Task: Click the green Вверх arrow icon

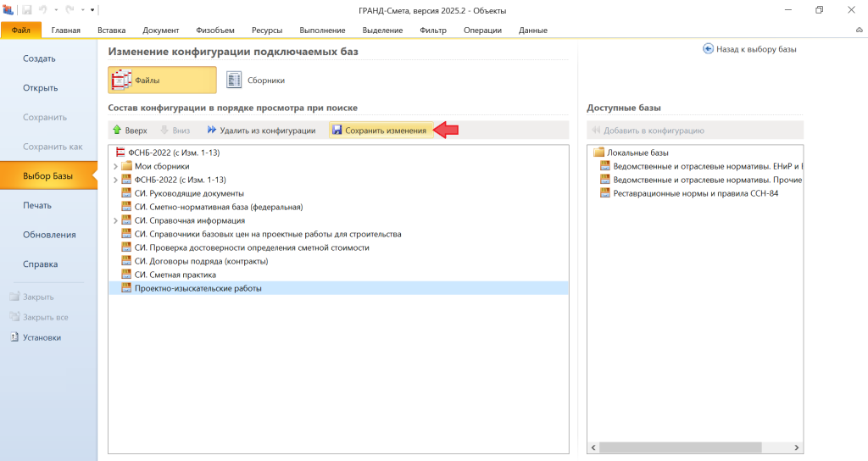Action: (117, 131)
